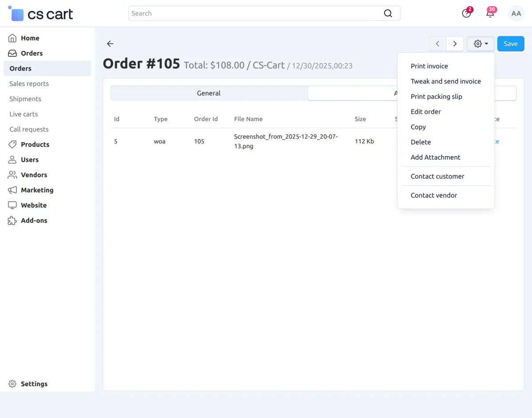Viewport: 532px width, 418px height.
Task: Navigate to the next order
Action: [455, 43]
